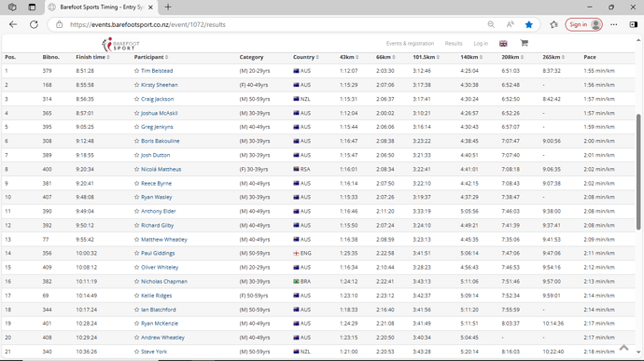644x361 pixels.
Task: Open Anthony Elder participant link
Action: [x=158, y=211]
